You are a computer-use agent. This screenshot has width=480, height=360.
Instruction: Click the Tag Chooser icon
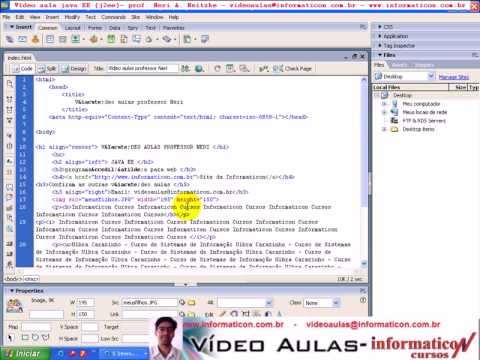tap(204, 39)
